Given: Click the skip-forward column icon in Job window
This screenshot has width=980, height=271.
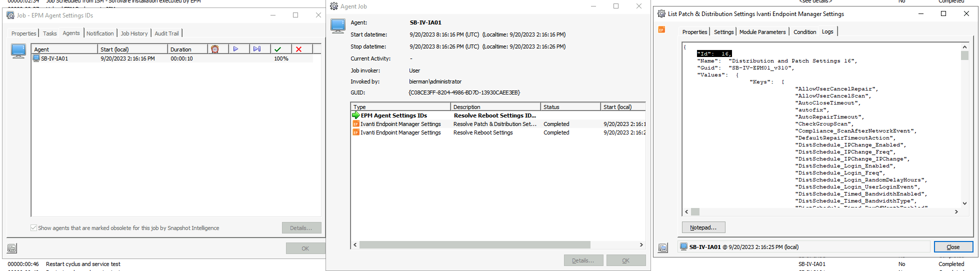Looking at the screenshot, I should click(257, 49).
